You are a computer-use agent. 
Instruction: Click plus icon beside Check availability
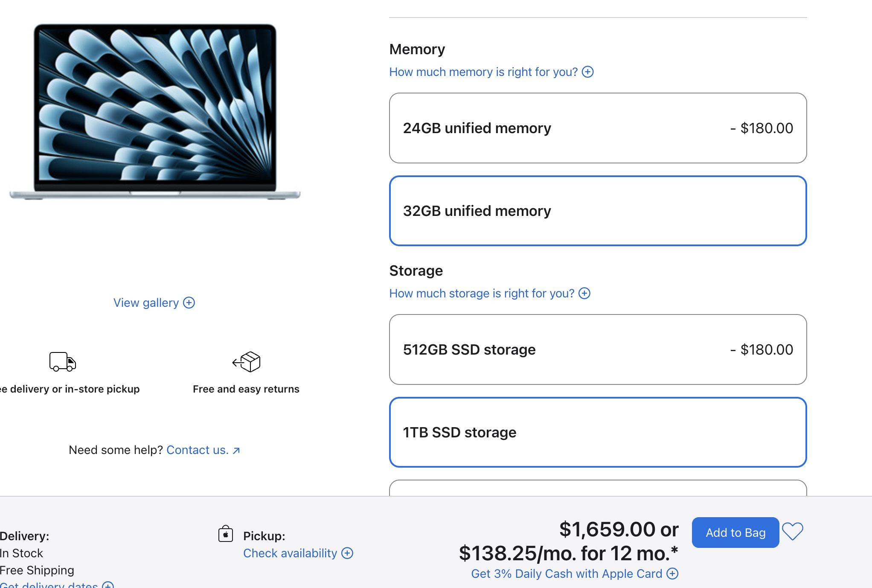coord(347,553)
